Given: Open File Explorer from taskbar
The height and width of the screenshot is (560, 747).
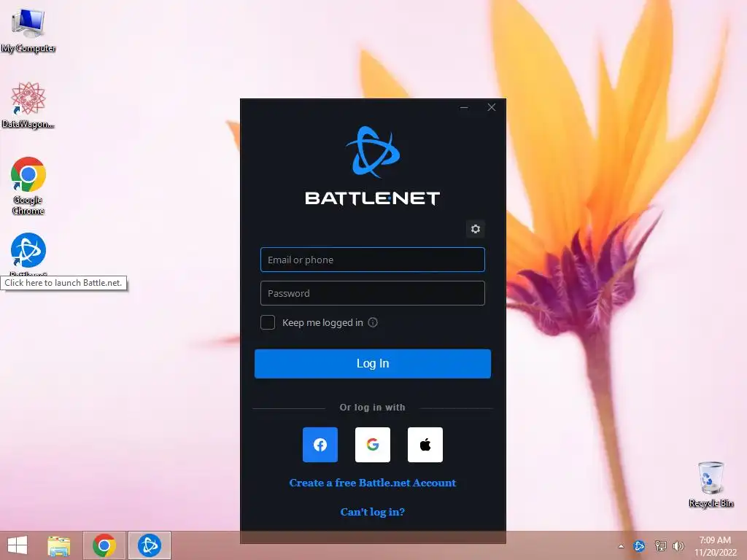Looking at the screenshot, I should [x=59, y=545].
